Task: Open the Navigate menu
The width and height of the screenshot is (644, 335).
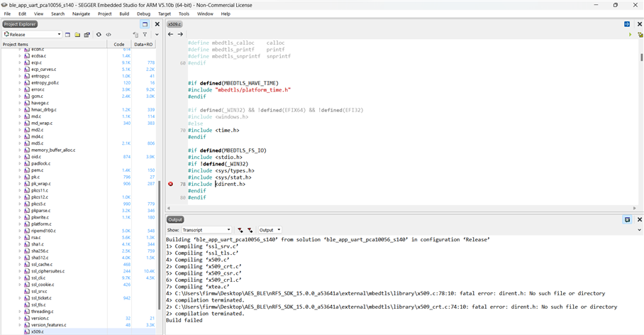Action: 81,13
